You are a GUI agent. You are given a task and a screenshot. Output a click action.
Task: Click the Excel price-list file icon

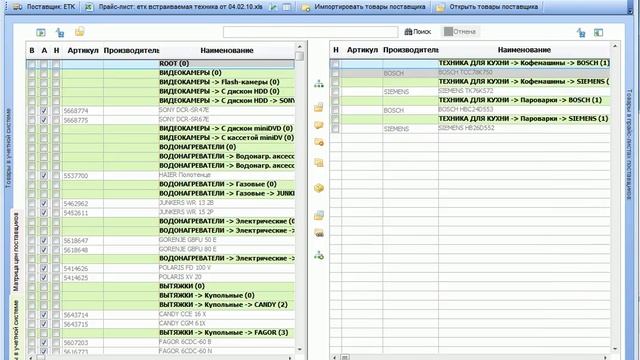click(x=89, y=7)
